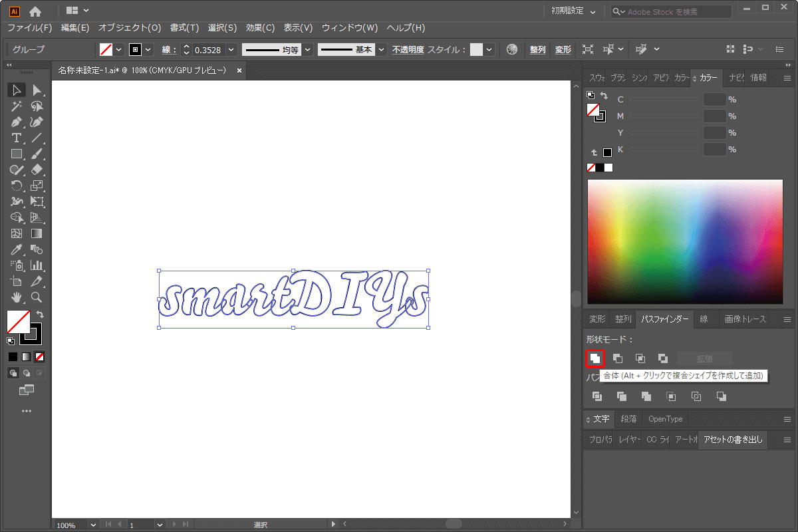Select the Slice tool
This screenshot has height=532, width=798.
click(x=37, y=281)
